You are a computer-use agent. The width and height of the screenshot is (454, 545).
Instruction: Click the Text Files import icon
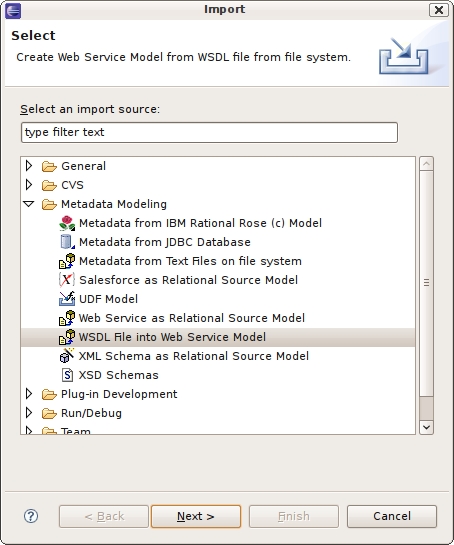pos(67,261)
